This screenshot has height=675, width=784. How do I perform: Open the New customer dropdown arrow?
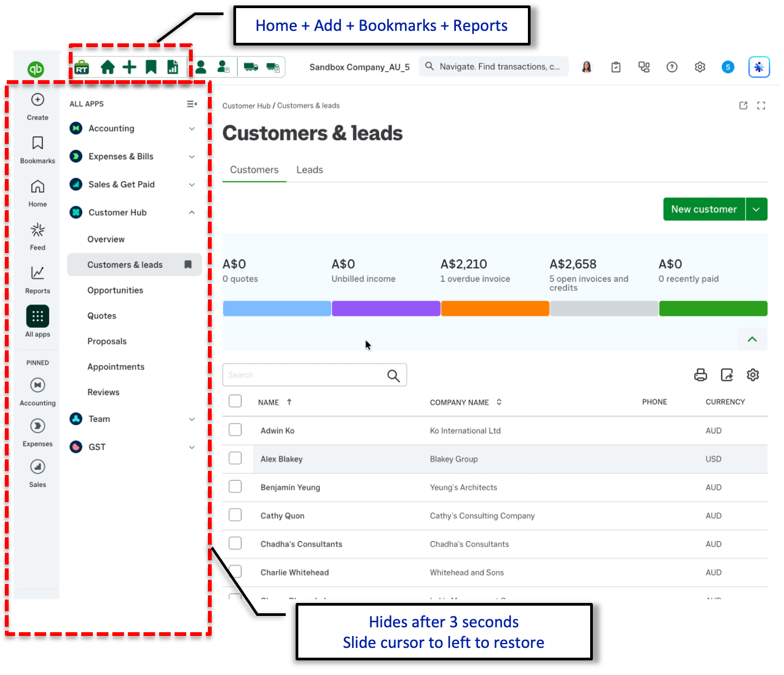[x=756, y=209]
